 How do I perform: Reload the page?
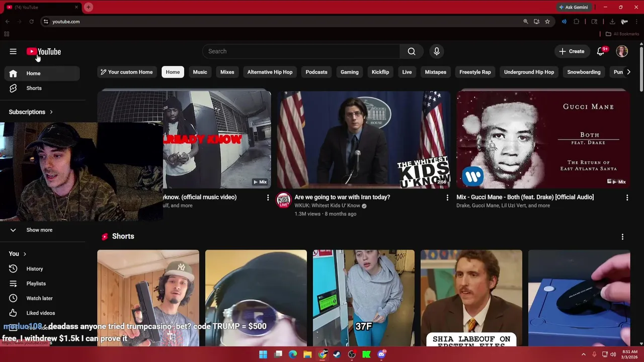31,22
